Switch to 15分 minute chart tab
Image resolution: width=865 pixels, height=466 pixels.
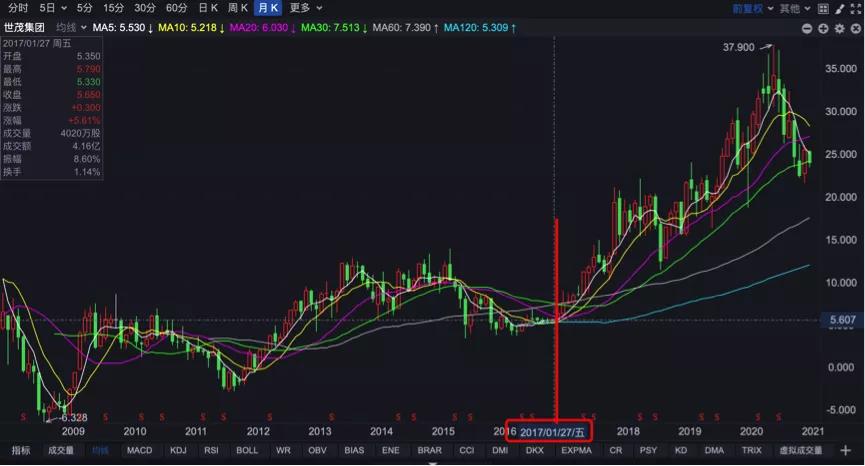(113, 8)
